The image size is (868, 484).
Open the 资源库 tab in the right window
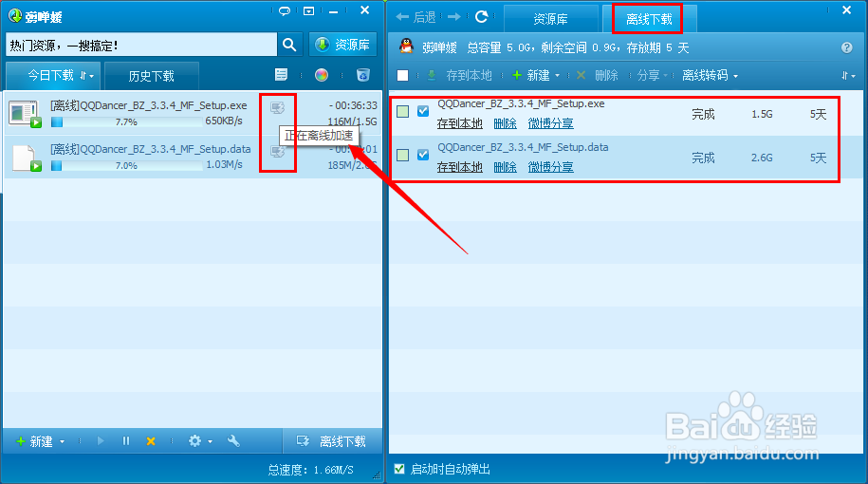551,19
